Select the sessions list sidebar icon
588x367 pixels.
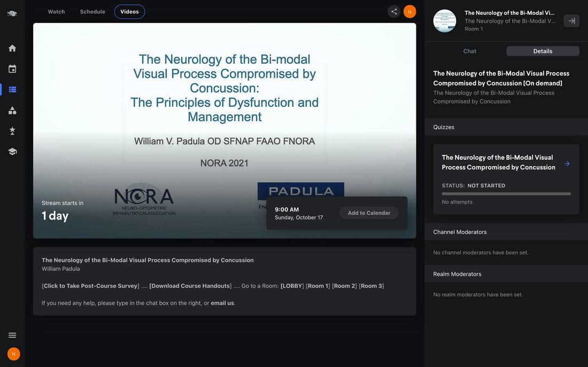click(x=12, y=90)
